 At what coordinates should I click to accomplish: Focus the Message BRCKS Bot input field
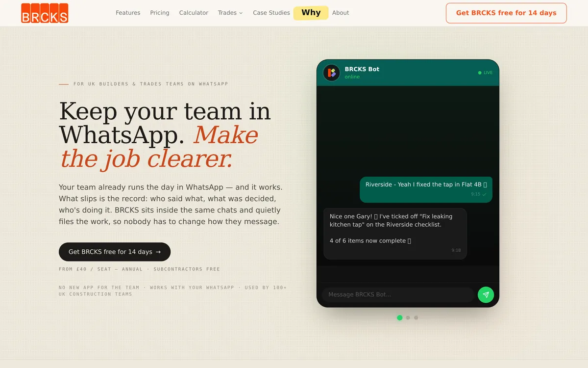(x=397, y=295)
